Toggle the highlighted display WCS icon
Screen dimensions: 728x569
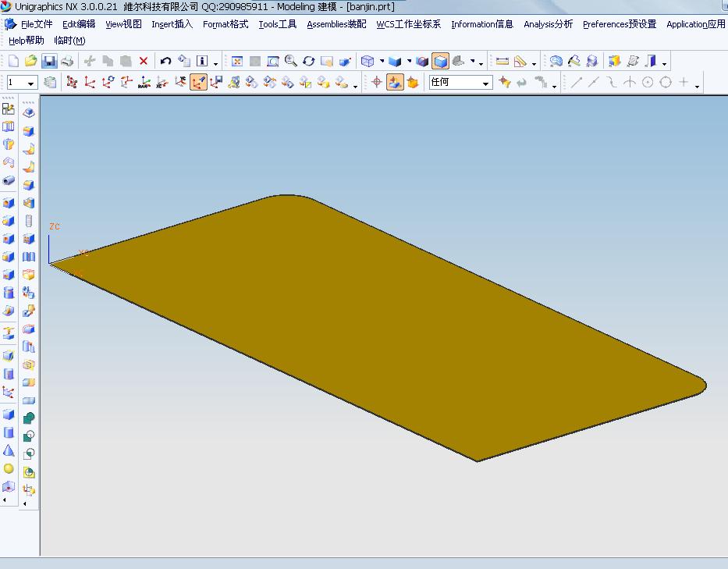pos(198,83)
